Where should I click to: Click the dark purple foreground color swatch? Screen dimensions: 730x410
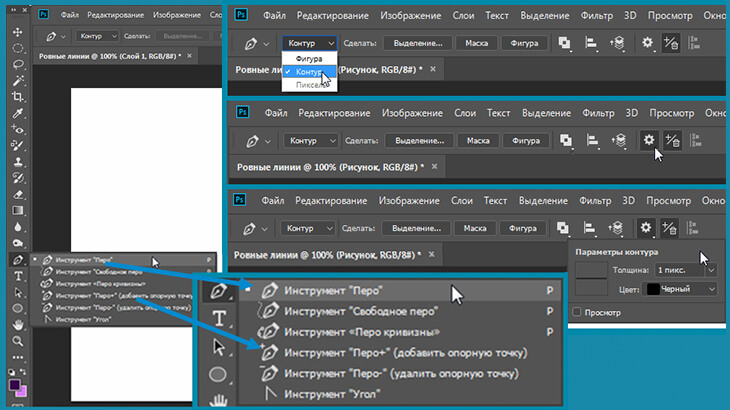[x=14, y=385]
